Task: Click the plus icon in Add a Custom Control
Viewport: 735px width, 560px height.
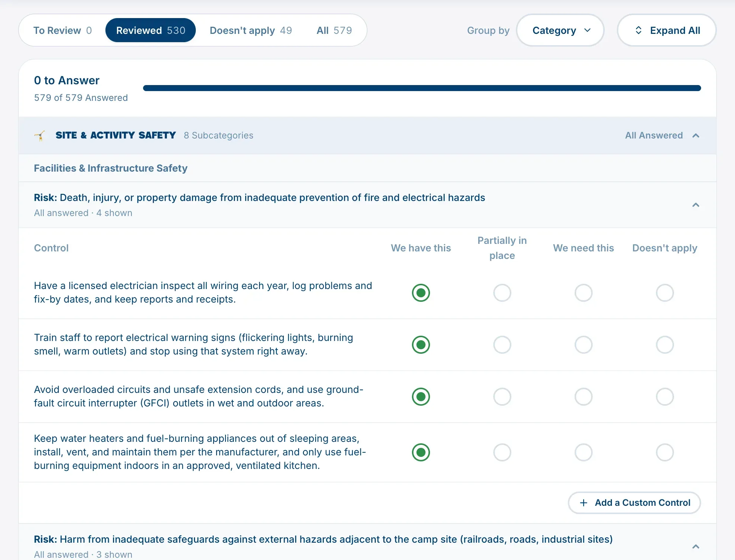Action: click(x=584, y=503)
